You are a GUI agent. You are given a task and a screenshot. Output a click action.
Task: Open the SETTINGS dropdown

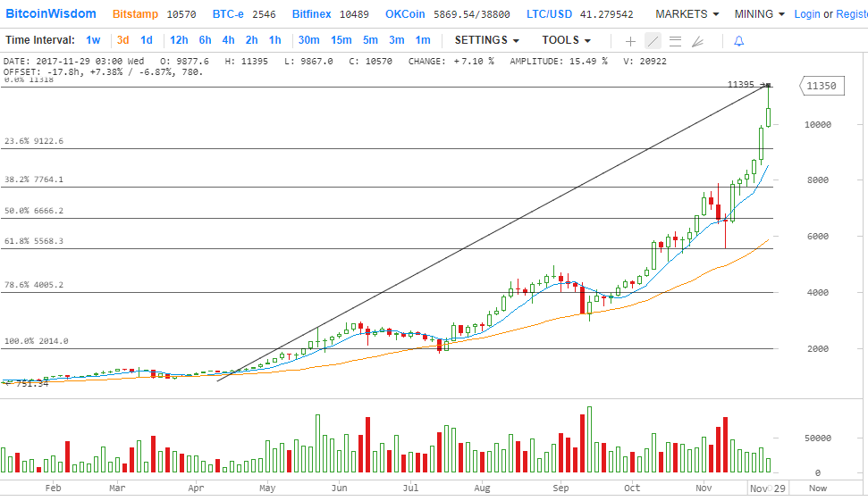click(x=486, y=40)
